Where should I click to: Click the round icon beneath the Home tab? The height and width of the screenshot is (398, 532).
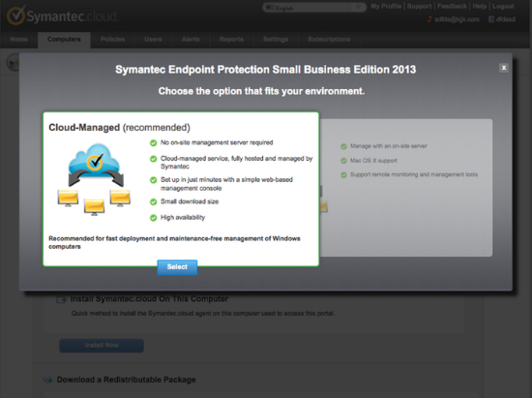[14, 62]
